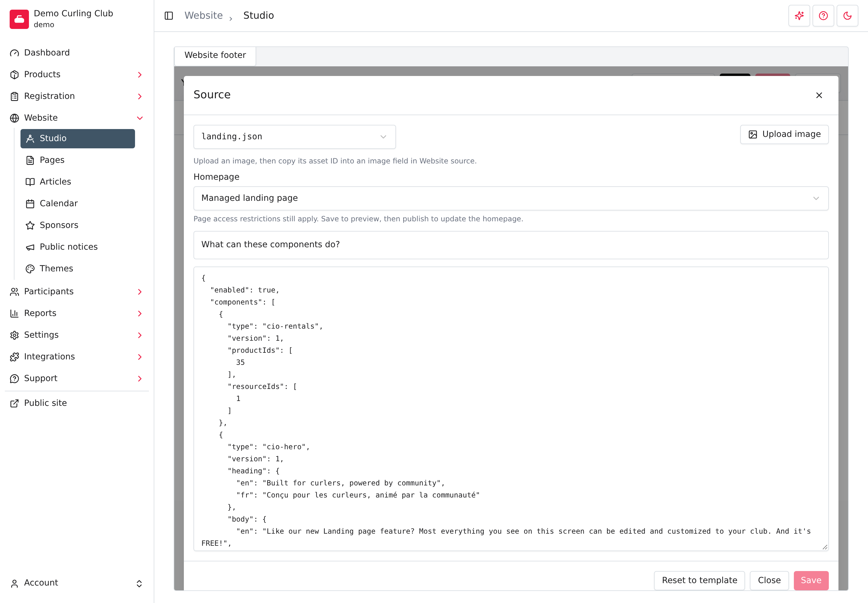The height and width of the screenshot is (603, 868).
Task: Expand the Products menu chevron
Action: click(140, 75)
